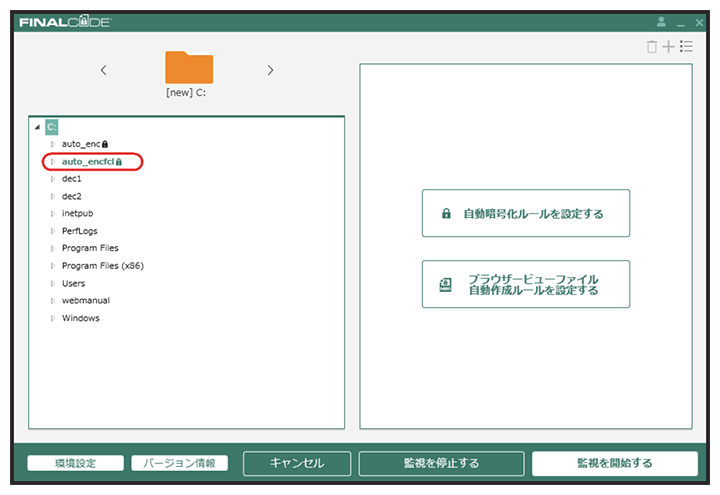The width and height of the screenshot is (720, 495).
Task: Select the C: root node
Action: click(x=51, y=127)
